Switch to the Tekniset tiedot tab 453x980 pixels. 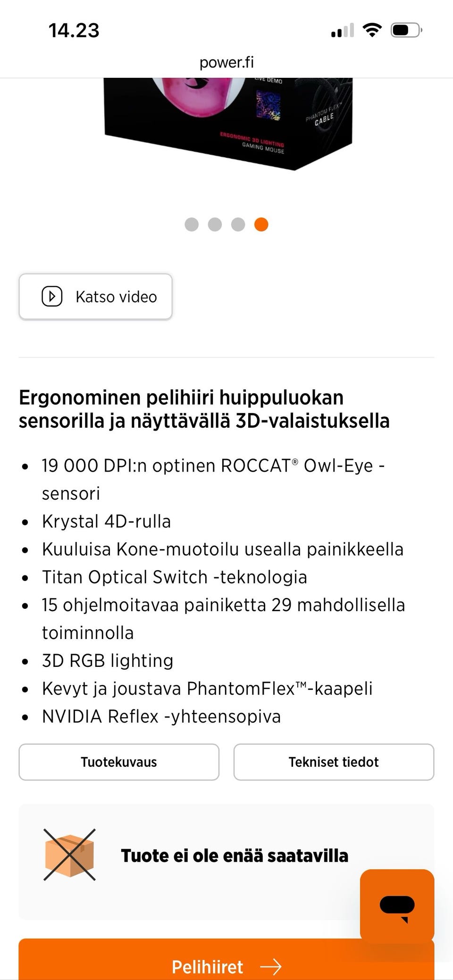334,762
